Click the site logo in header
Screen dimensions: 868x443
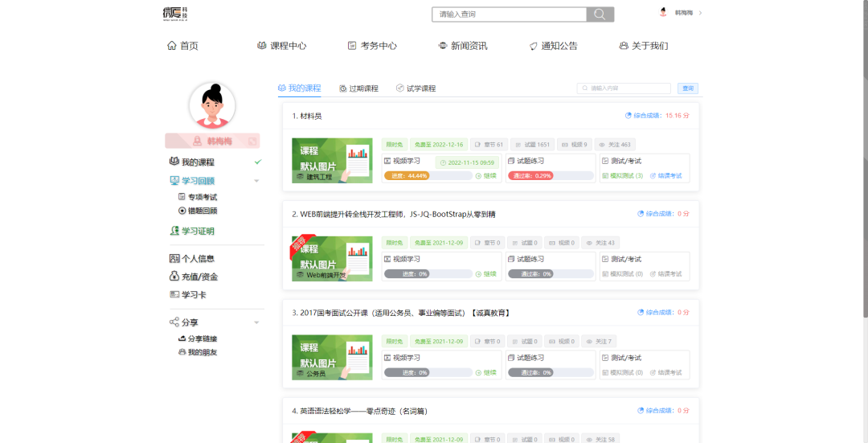175,14
